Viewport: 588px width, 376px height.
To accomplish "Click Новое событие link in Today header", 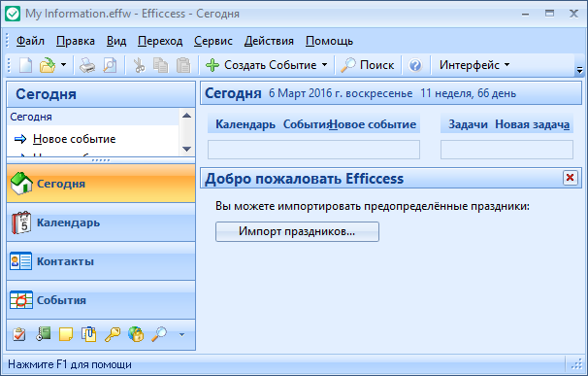I will 374,124.
